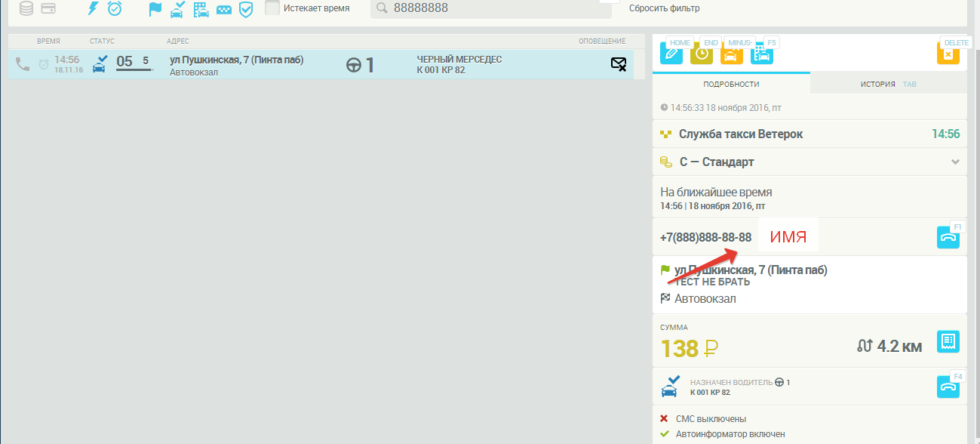
Task: Toggle the "Истекает время" checkbox
Action: pyautogui.click(x=272, y=8)
